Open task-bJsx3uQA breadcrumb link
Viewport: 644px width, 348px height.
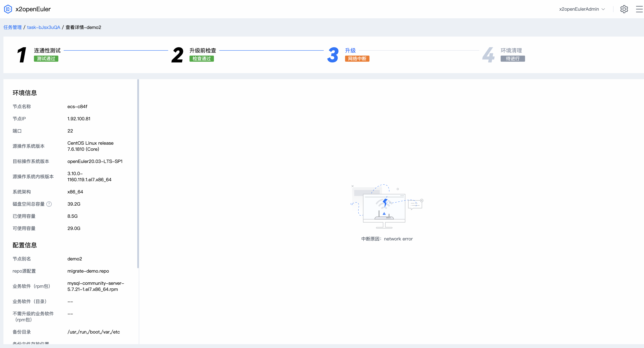tap(43, 27)
